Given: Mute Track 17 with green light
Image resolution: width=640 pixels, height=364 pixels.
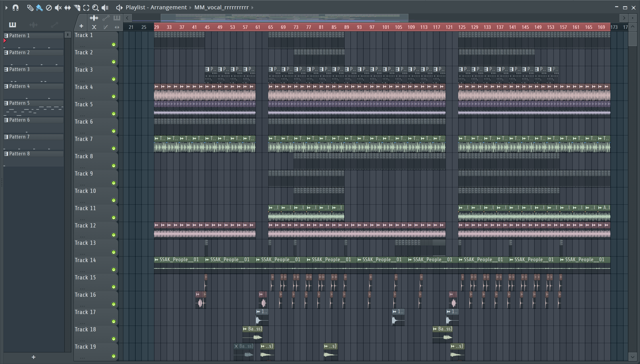Looking at the screenshot, I should (x=114, y=322).
